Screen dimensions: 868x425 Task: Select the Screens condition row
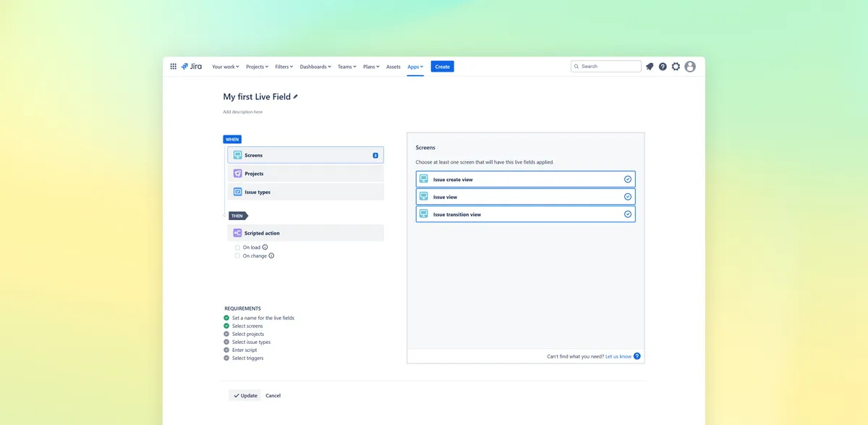coord(306,155)
